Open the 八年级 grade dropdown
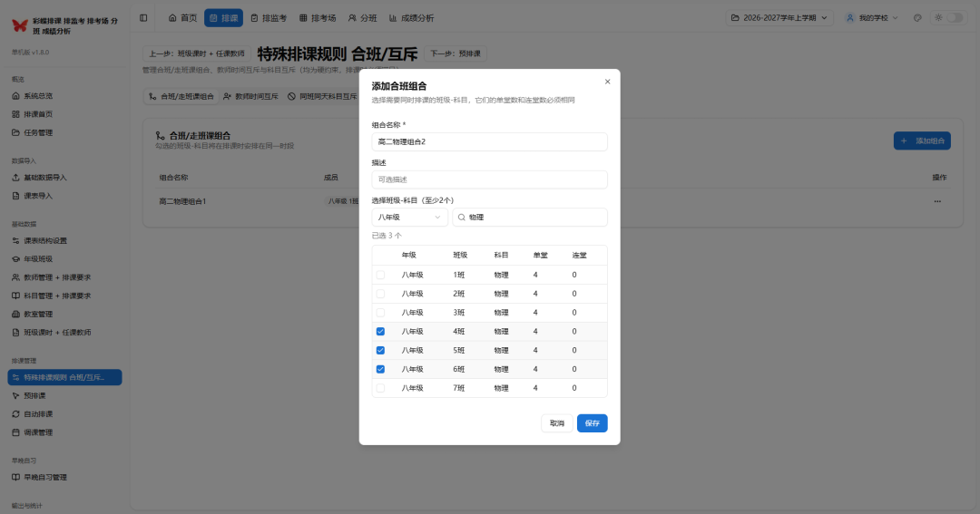980x514 pixels. [x=409, y=218]
